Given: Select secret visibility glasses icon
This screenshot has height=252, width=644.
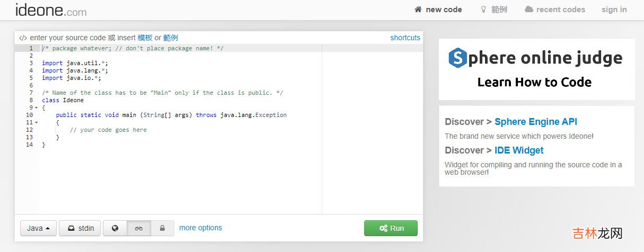Looking at the screenshot, I should tap(139, 228).
